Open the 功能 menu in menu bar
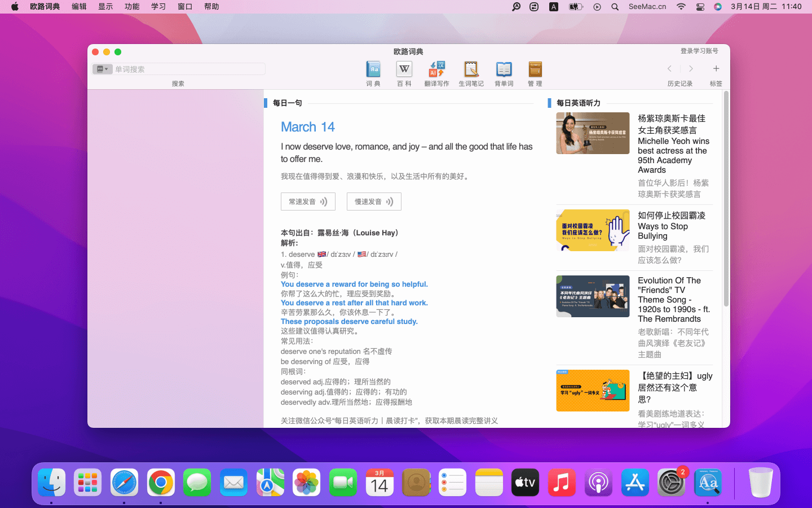The image size is (812, 508). (x=132, y=7)
